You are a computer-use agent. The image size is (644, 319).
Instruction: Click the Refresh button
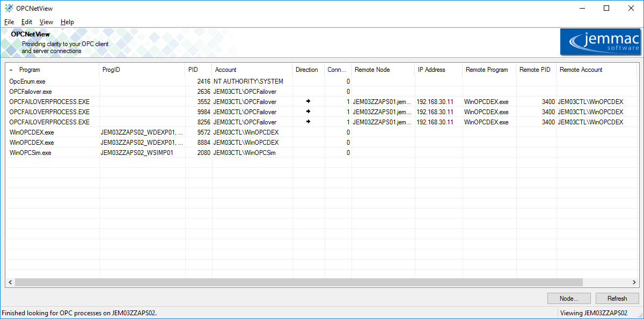[x=617, y=299]
